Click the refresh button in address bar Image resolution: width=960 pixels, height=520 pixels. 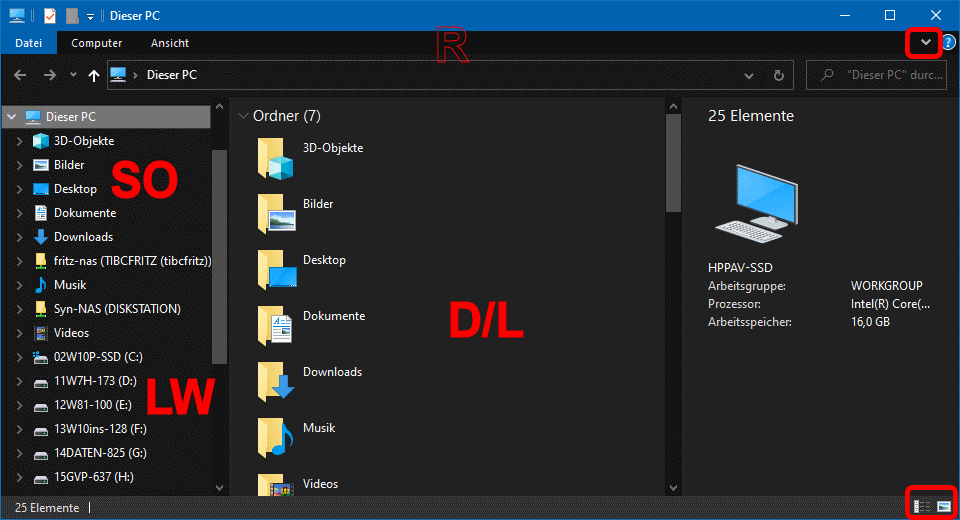779,75
